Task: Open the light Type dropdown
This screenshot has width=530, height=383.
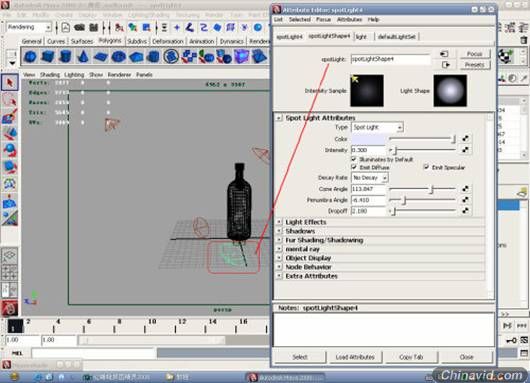Action: 377,127
